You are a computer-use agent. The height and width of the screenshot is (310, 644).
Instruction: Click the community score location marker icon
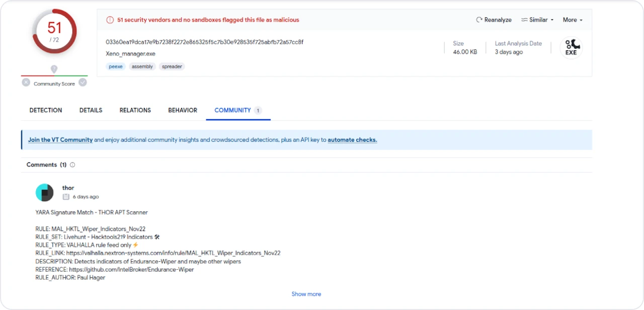[54, 69]
